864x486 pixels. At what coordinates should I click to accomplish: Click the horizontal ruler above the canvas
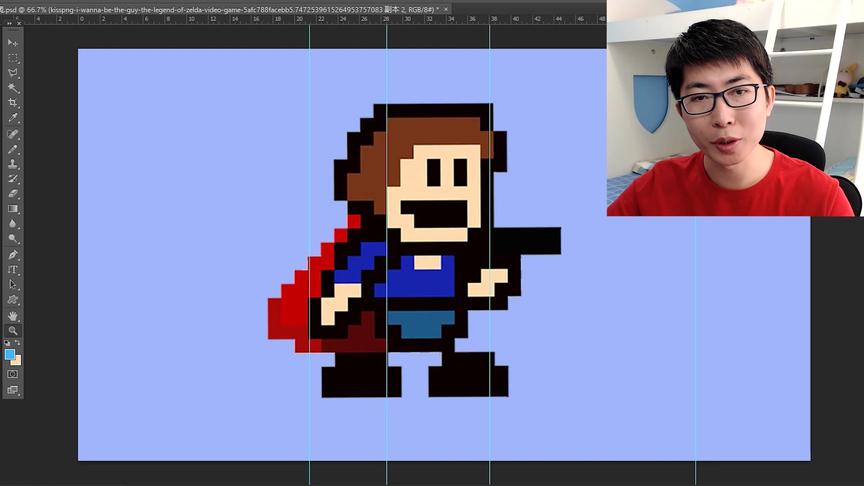point(303,19)
